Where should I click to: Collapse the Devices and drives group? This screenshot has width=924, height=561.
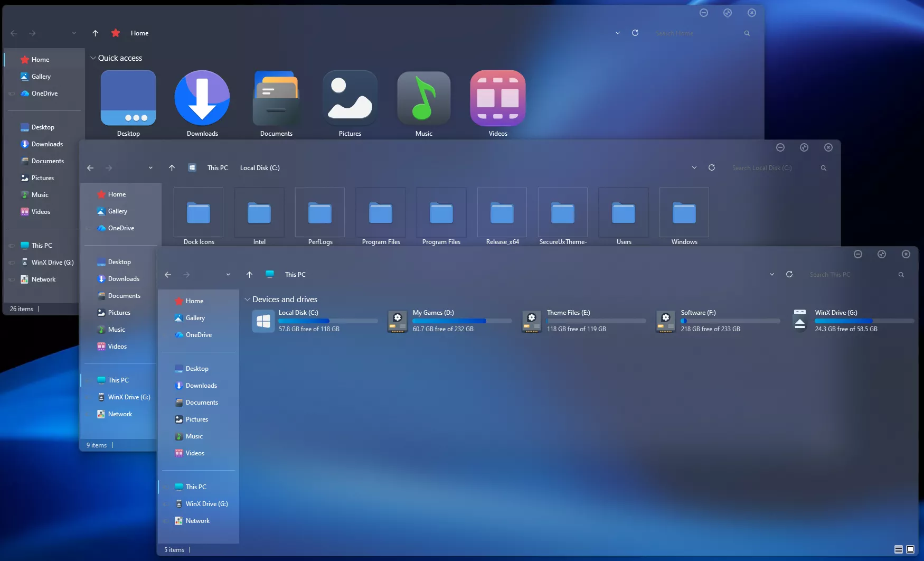247,300
